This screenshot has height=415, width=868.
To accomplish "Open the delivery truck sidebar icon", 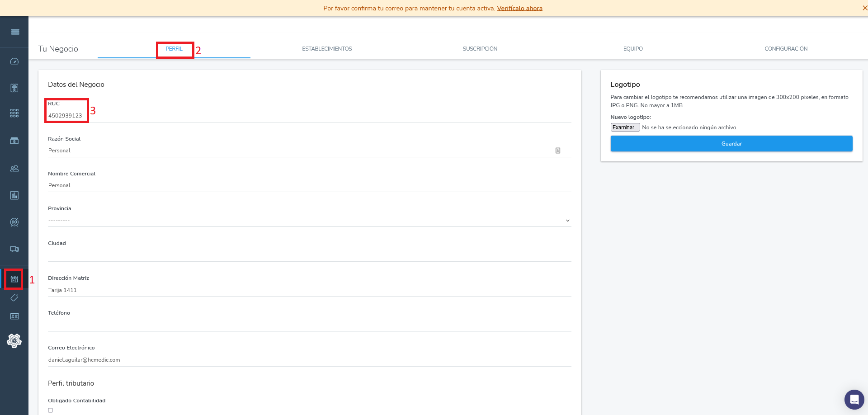I will [14, 249].
